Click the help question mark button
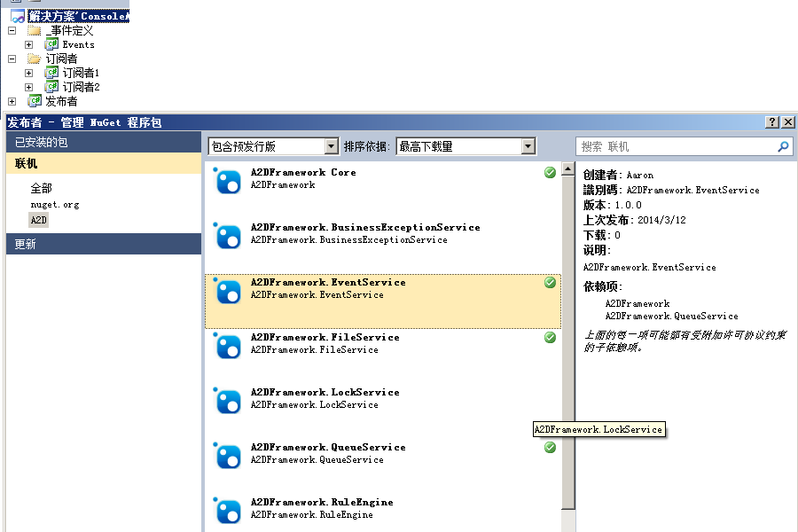Screen dimensions: 798x532 (x=772, y=122)
